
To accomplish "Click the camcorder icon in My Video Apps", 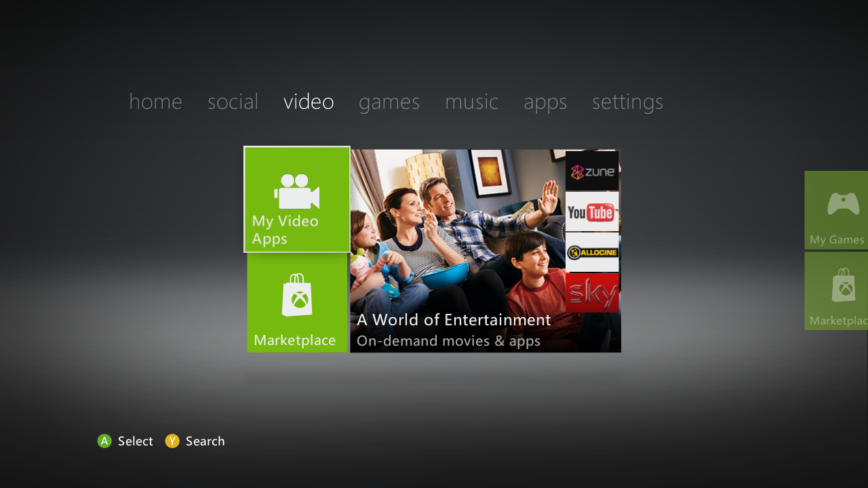I will pyautogui.click(x=296, y=192).
